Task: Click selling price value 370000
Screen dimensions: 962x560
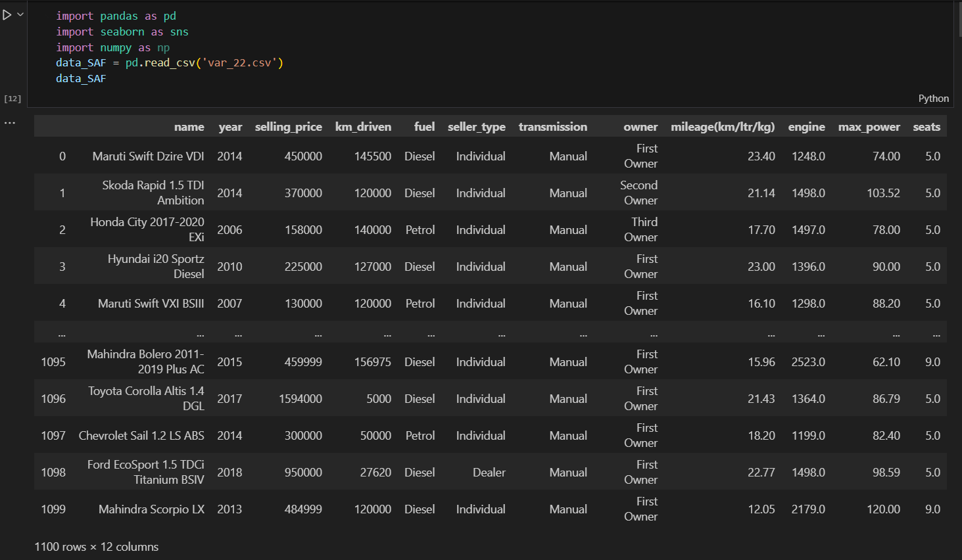Action: click(303, 193)
